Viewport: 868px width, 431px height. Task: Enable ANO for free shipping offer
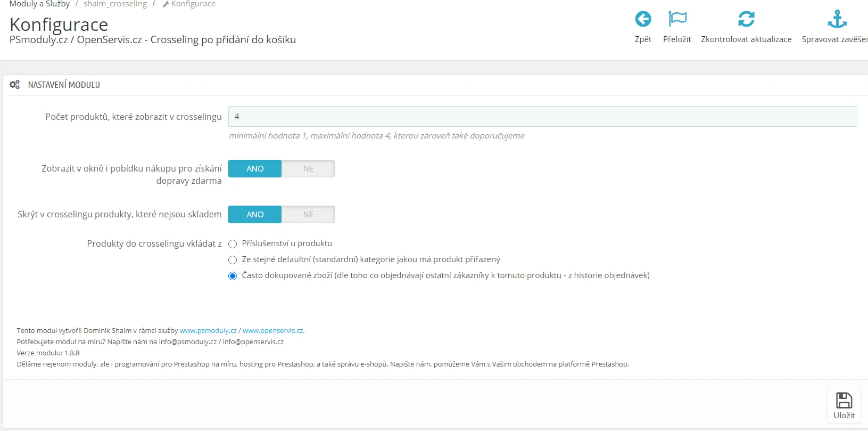coord(255,169)
